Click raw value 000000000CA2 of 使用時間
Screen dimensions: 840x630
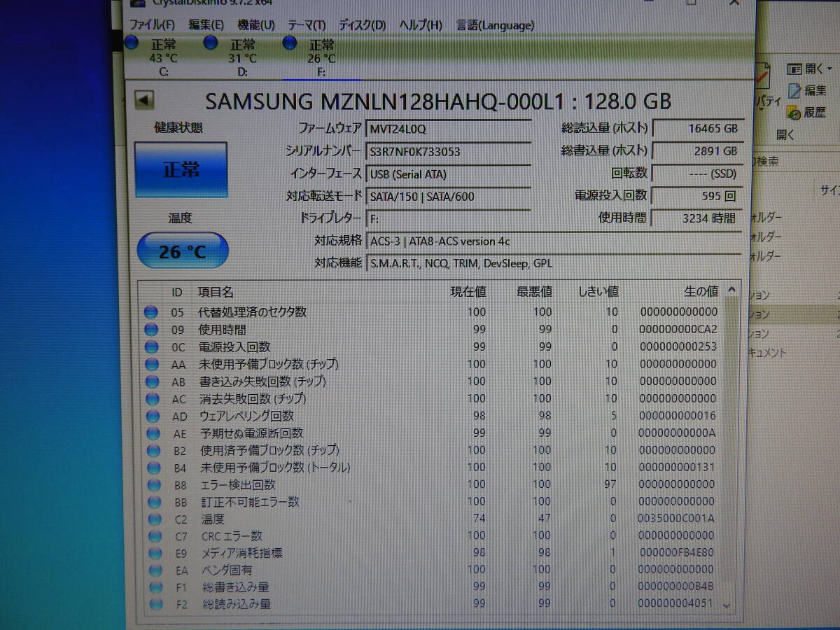[x=678, y=330]
